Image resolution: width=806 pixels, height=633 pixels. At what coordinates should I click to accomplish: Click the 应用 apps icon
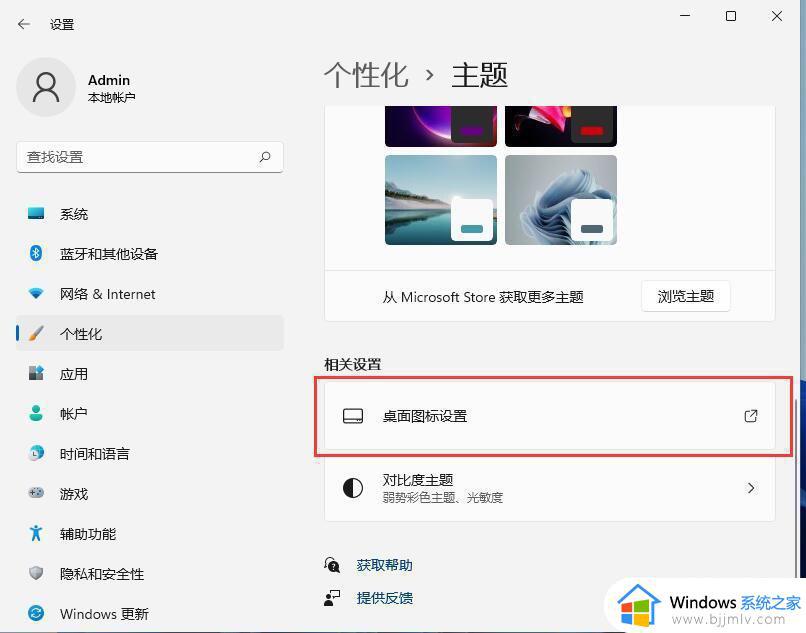point(36,373)
